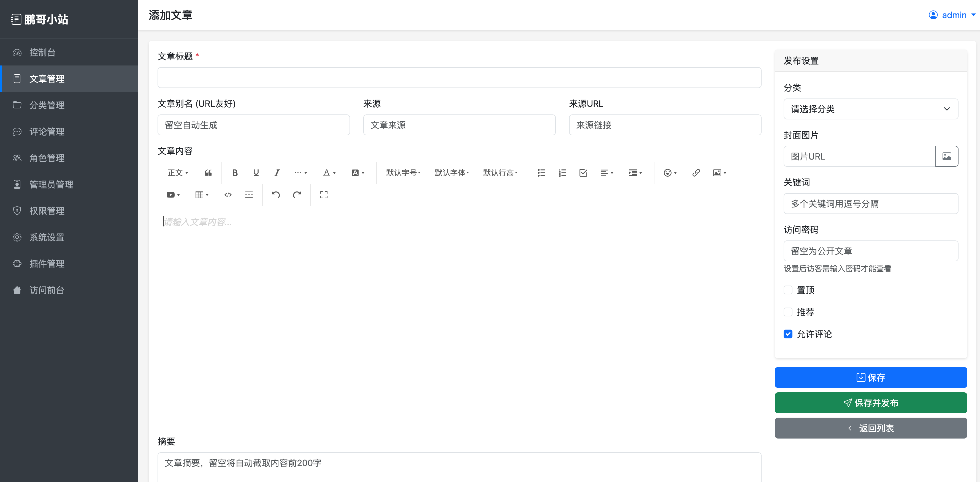Click the blockquote icon in toolbar
This screenshot has height=482, width=980.
(x=208, y=173)
